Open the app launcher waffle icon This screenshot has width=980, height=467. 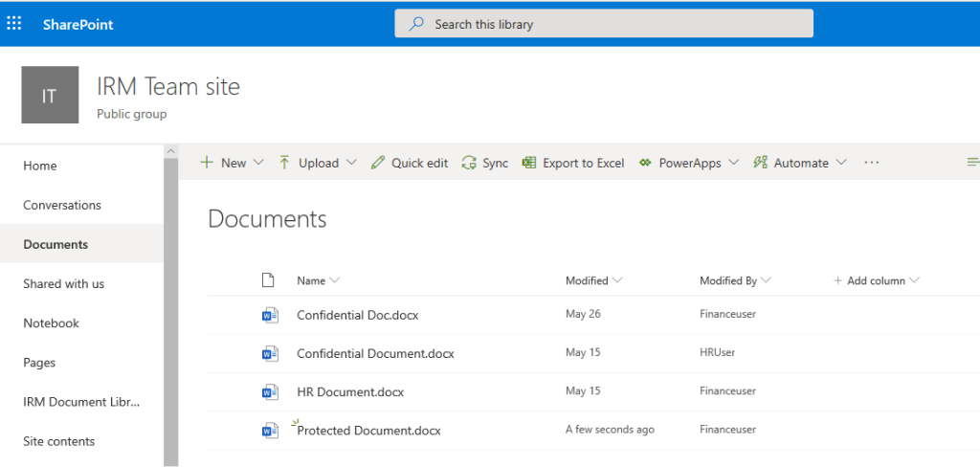pyautogui.click(x=13, y=24)
